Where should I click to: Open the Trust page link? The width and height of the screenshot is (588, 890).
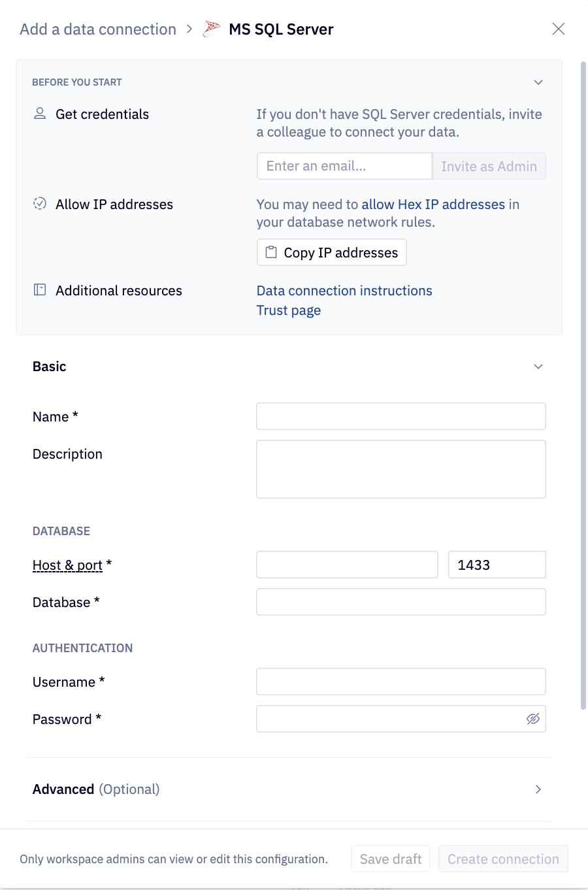pos(289,310)
